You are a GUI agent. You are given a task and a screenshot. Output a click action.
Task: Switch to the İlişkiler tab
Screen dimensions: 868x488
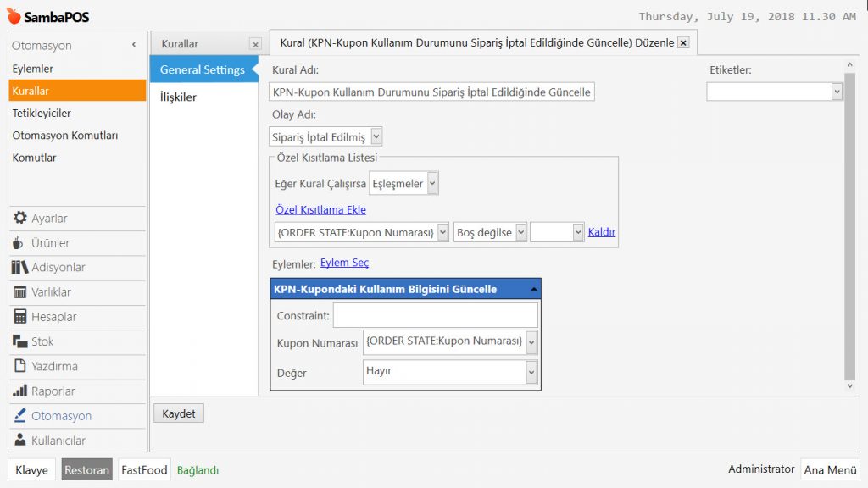click(x=178, y=97)
